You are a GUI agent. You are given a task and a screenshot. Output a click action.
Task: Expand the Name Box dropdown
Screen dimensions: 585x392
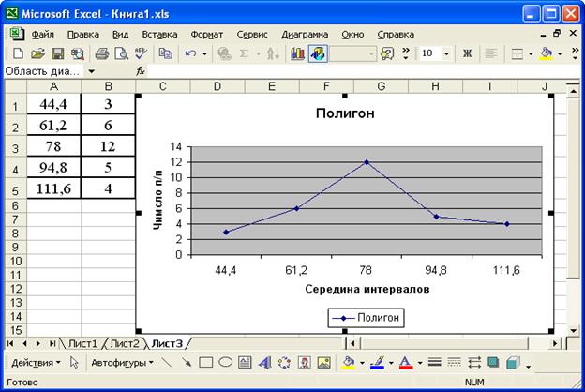point(92,71)
